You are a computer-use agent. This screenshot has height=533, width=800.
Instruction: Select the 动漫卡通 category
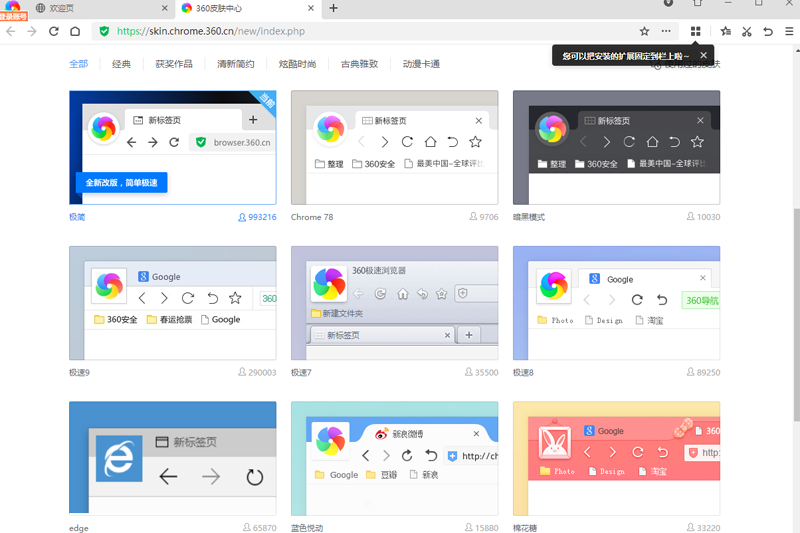click(x=421, y=64)
